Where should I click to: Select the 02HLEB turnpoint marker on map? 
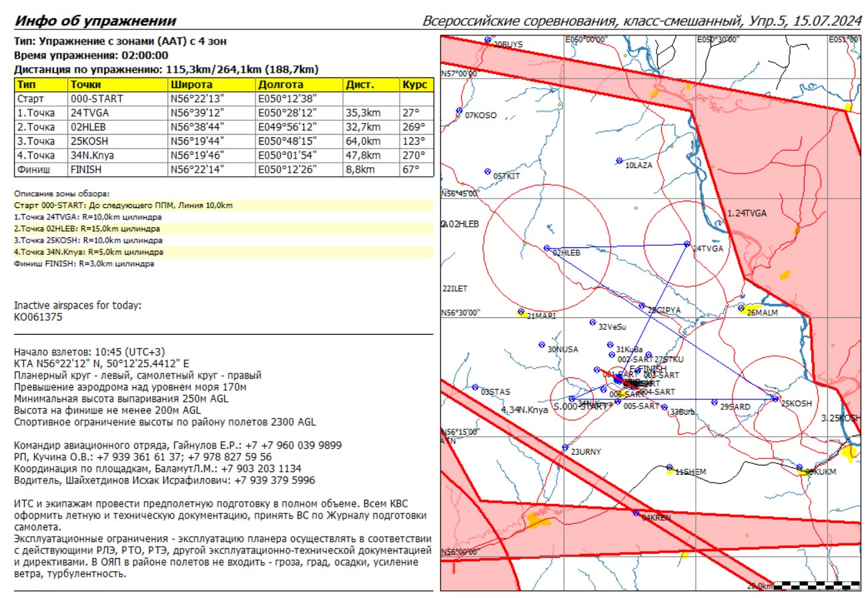546,247
